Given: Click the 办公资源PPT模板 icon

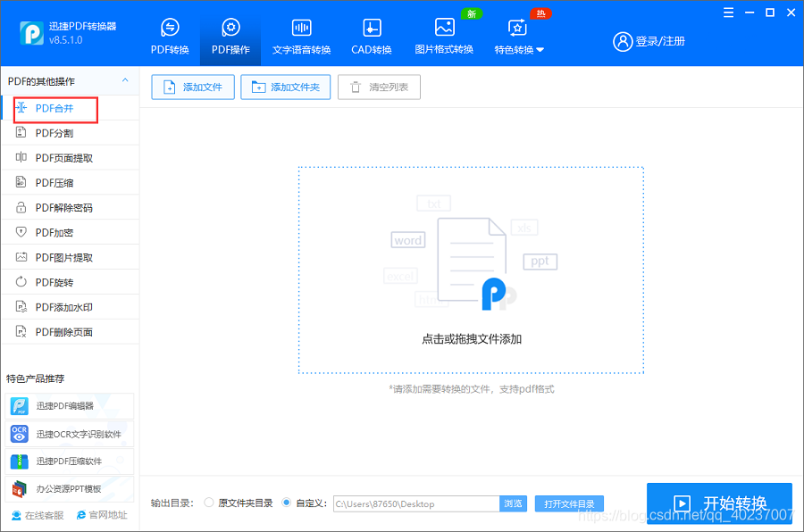Looking at the screenshot, I should pos(20,489).
